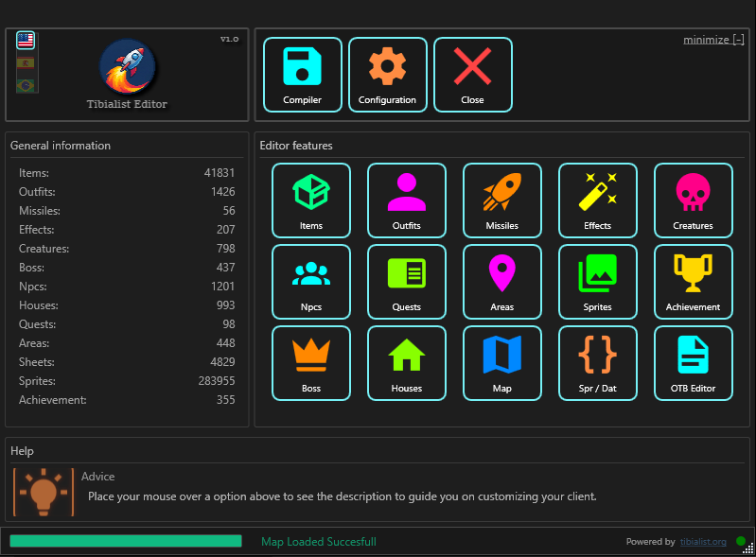756x557 pixels.
Task: Click the 'Editor features' heading
Action: [x=296, y=146]
